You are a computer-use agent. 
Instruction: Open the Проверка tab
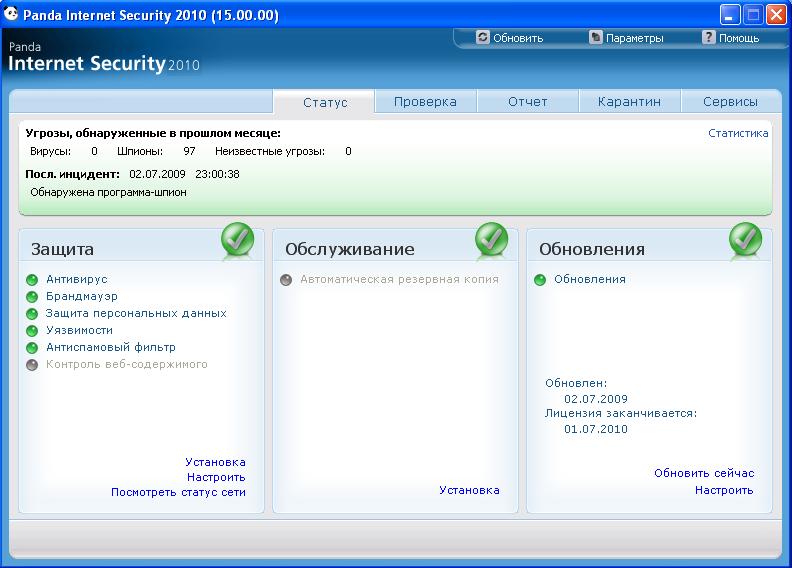pos(425,101)
